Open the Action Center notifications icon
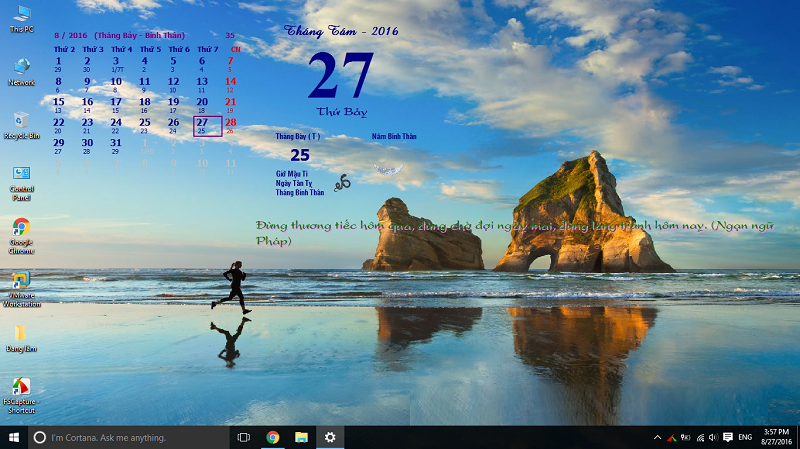The image size is (800, 449). click(728, 437)
